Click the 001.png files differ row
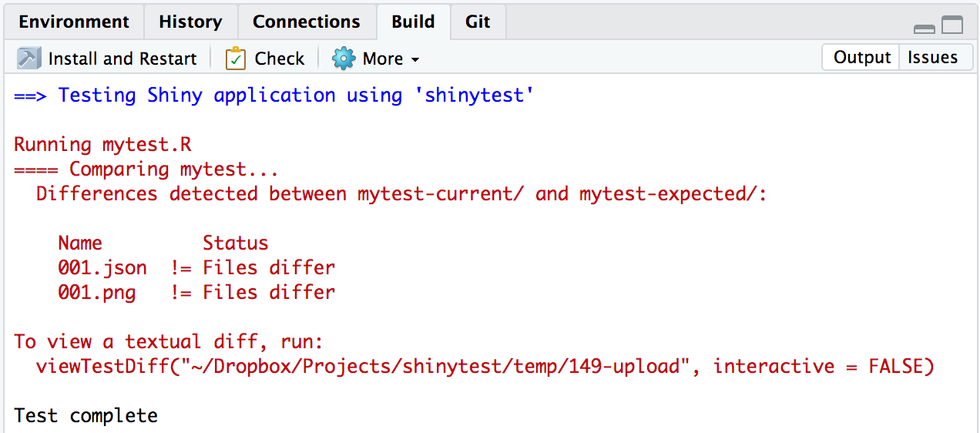 196,292
